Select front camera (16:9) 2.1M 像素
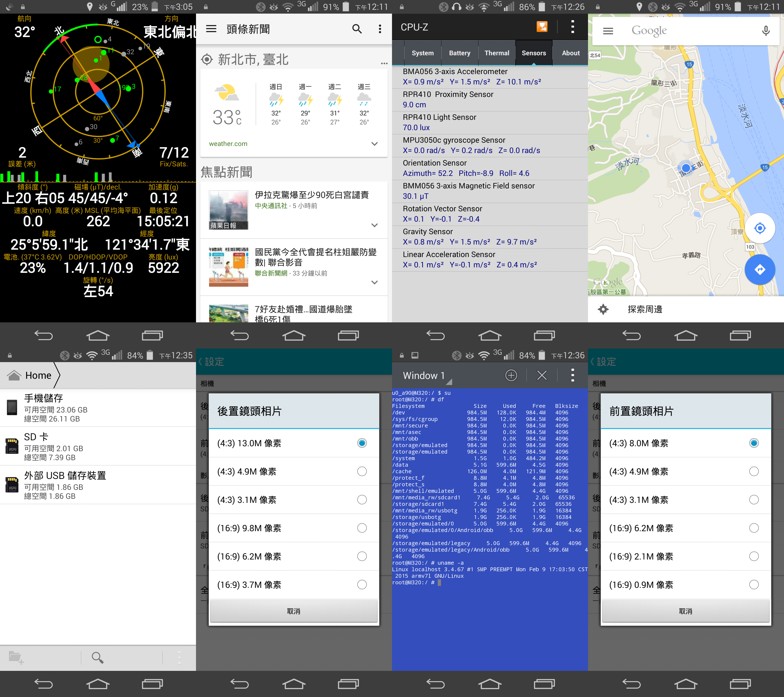This screenshot has width=784, height=697. tap(686, 556)
